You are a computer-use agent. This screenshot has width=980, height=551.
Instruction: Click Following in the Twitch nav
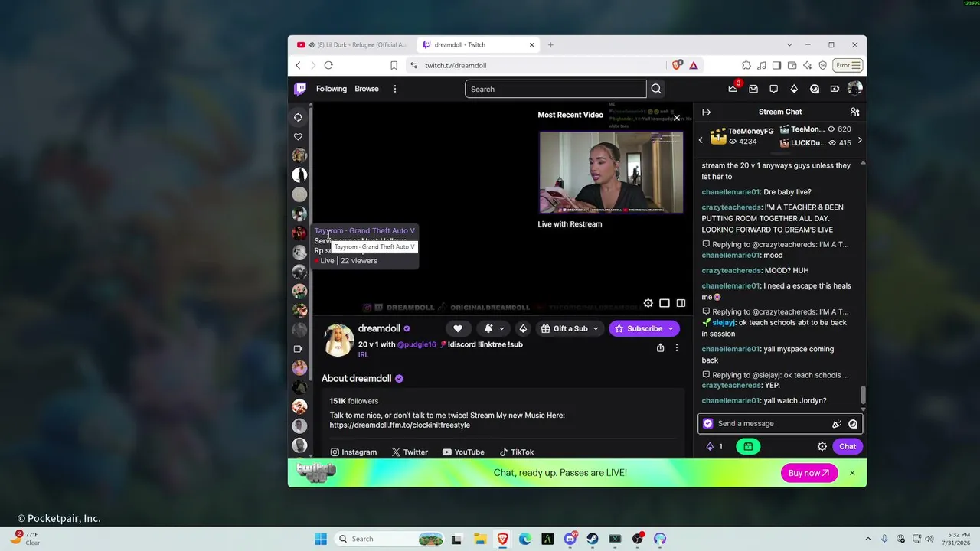[332, 89]
